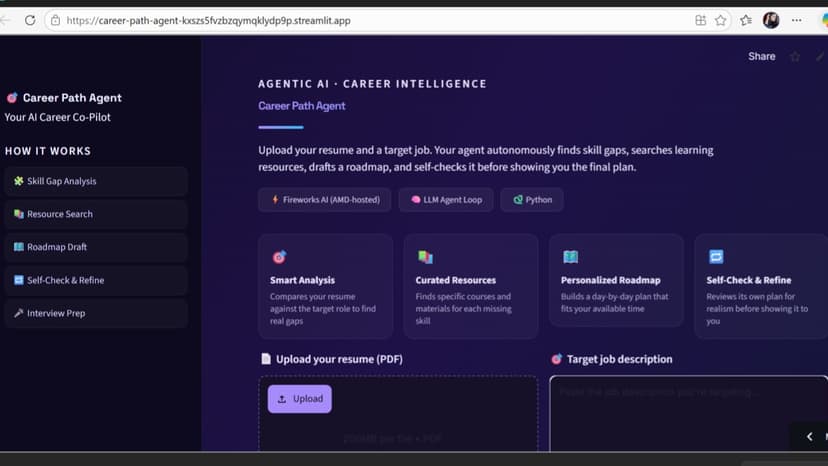828x466 pixels.
Task: Click the Personalized Roadmap map icon
Action: coord(570,257)
